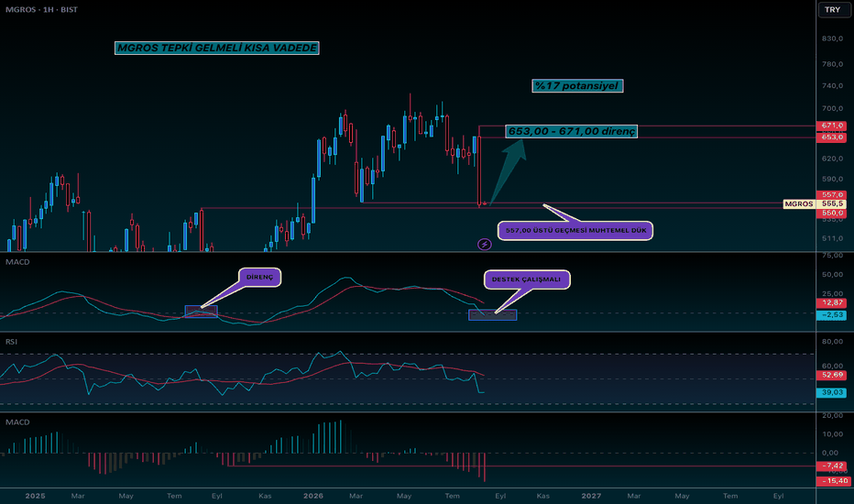Click the 75,00 MACD scale value
Viewport: 854px width, 504px height.
pos(832,255)
